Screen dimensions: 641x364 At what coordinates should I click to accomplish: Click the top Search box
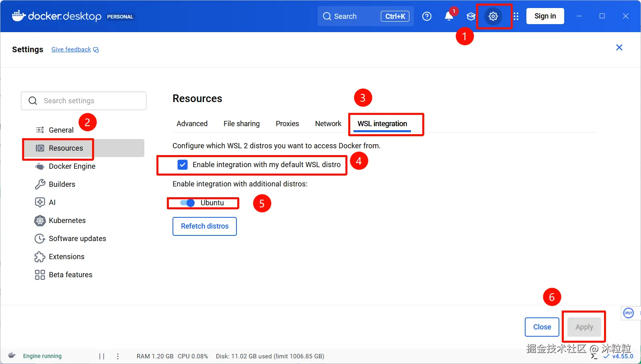366,16
